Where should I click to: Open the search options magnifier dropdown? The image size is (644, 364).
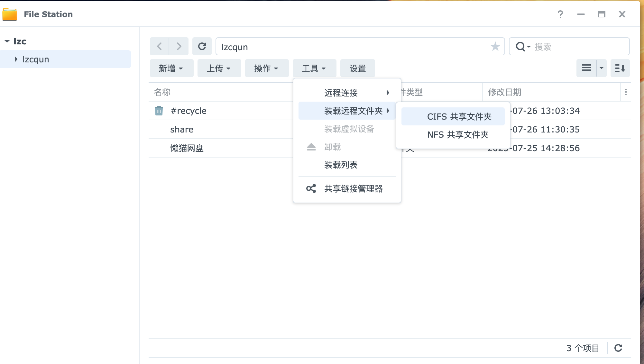click(x=523, y=47)
